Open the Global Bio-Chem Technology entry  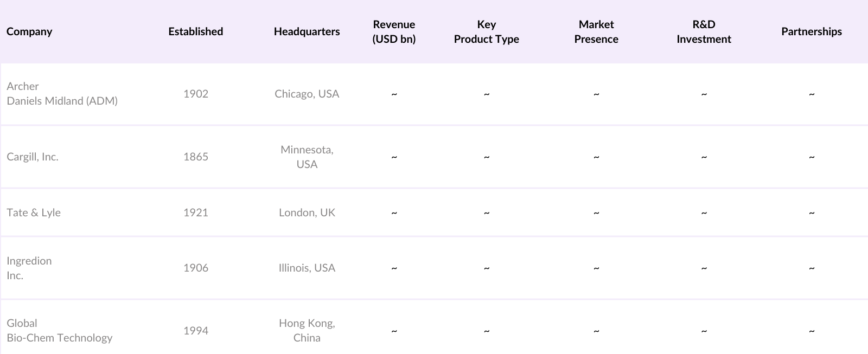click(x=60, y=331)
